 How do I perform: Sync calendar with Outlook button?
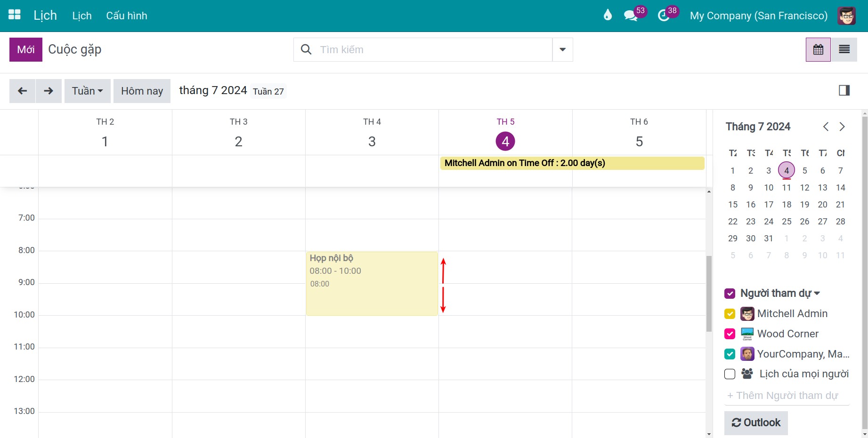(756, 422)
